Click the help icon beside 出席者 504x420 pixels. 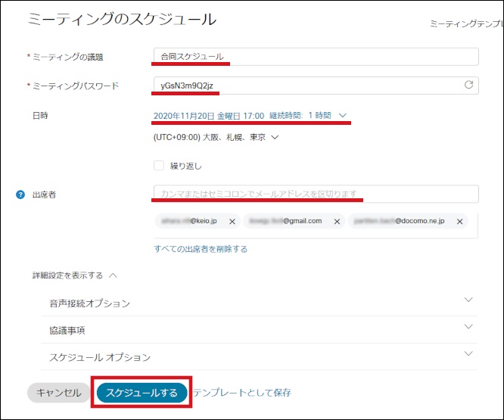tap(20, 194)
